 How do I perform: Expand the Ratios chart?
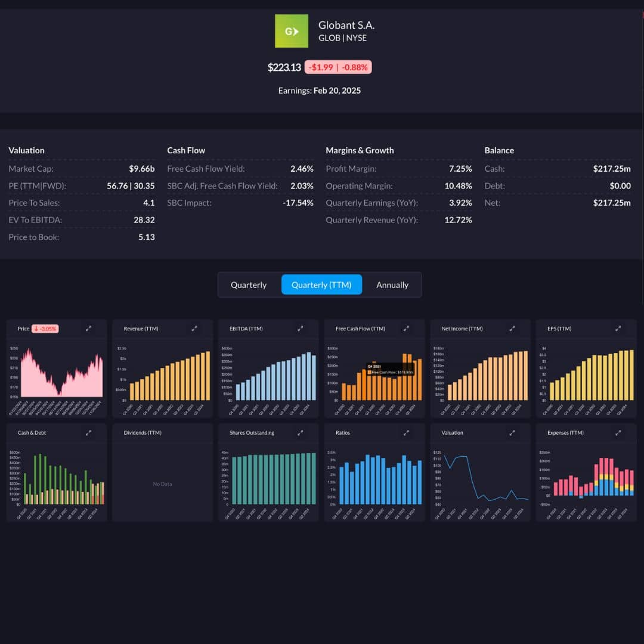406,433
